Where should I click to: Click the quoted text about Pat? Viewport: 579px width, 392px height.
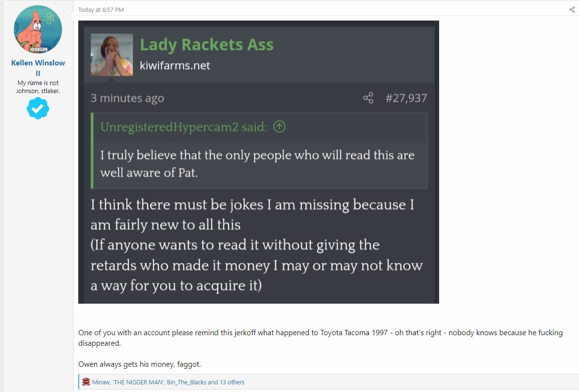point(257,163)
